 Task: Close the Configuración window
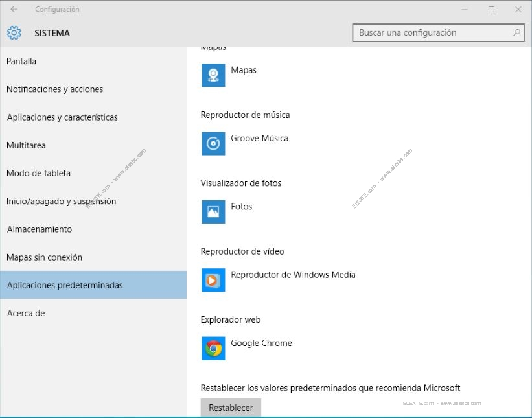coord(518,10)
